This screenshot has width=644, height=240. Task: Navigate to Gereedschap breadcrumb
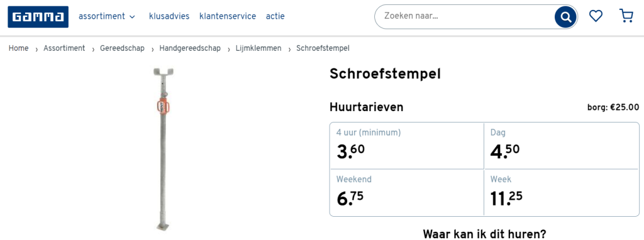tap(123, 48)
